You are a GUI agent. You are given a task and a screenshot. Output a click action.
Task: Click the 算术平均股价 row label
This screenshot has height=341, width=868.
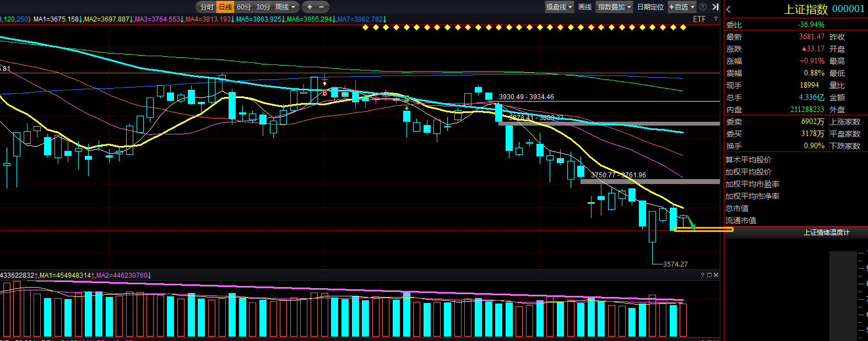[748, 160]
